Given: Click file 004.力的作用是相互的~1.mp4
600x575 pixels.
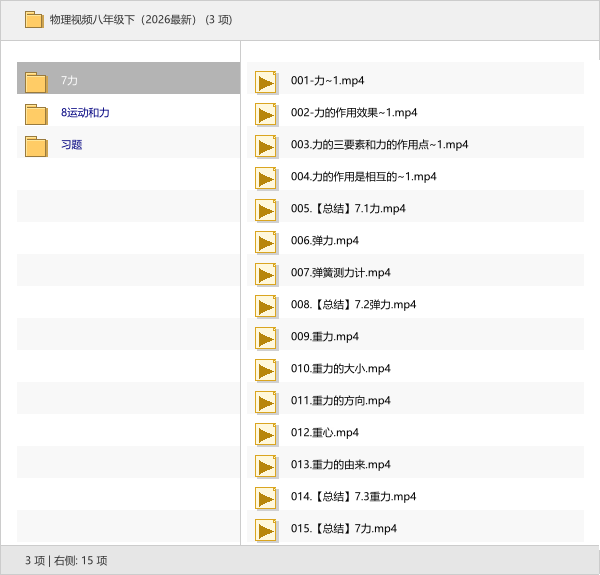Looking at the screenshot, I should click(x=363, y=177).
